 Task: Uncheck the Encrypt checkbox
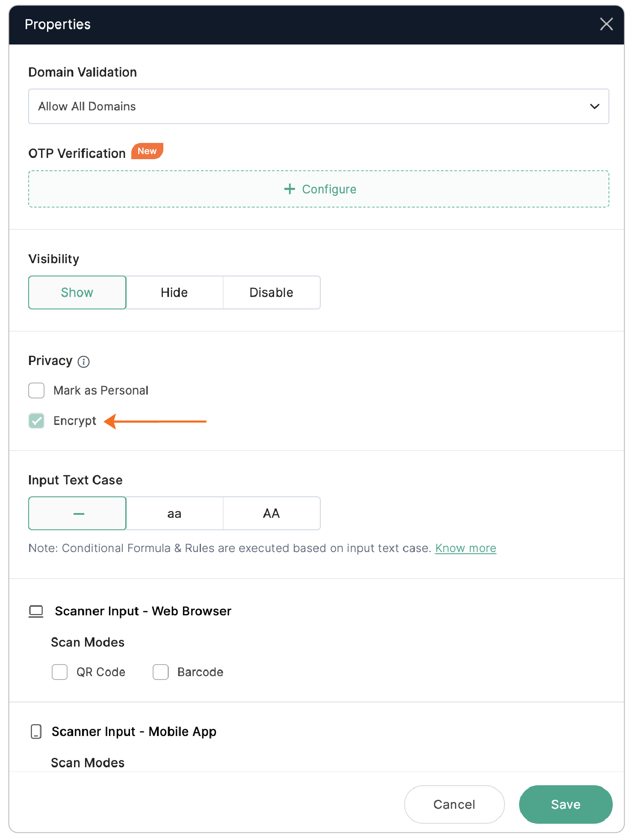[37, 421]
